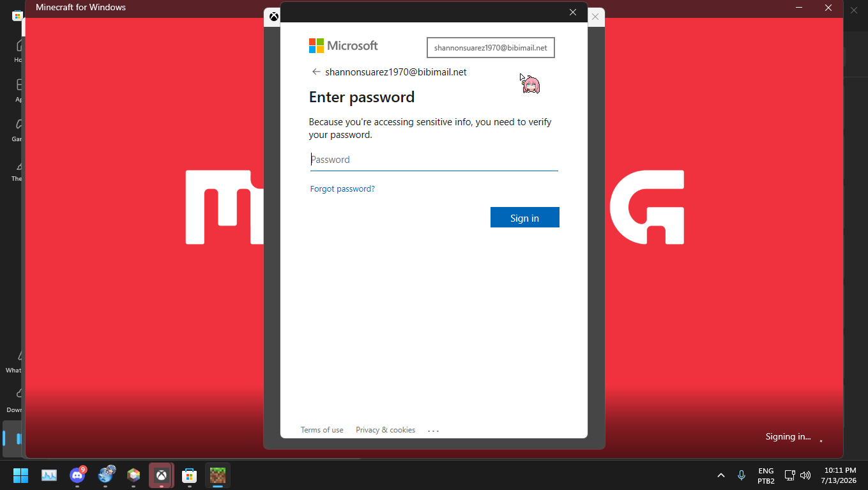Viewport: 868px width, 490px height.
Task: Open the globe anime-character taskbar app
Action: pyautogui.click(x=105, y=475)
